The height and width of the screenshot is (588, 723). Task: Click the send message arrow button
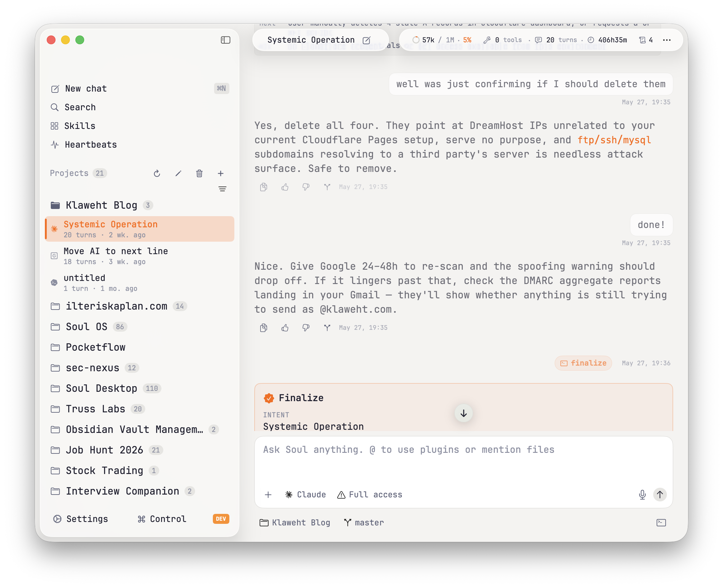pyautogui.click(x=660, y=495)
